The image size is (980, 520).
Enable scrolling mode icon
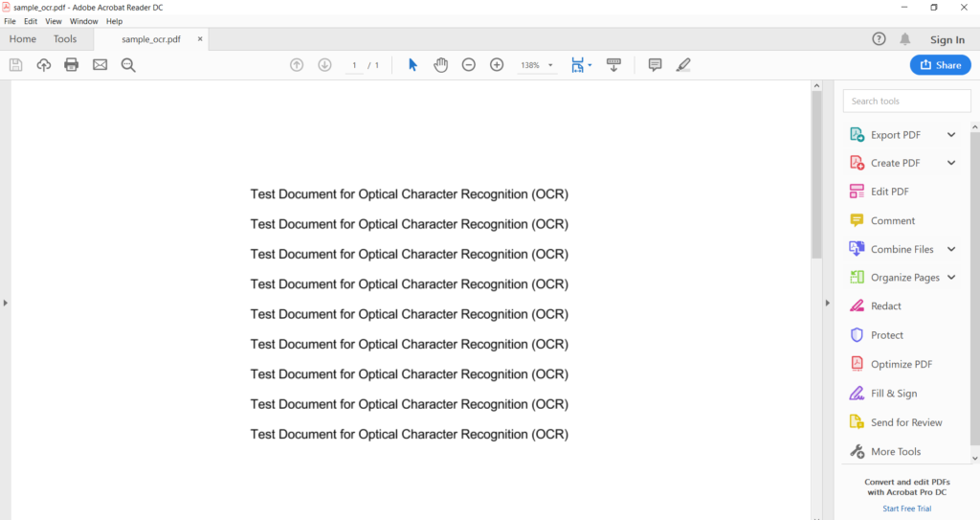[x=613, y=65]
